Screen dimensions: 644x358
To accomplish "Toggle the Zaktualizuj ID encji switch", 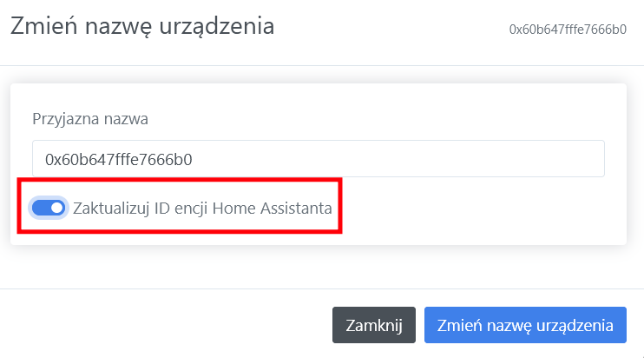I will tap(49, 208).
